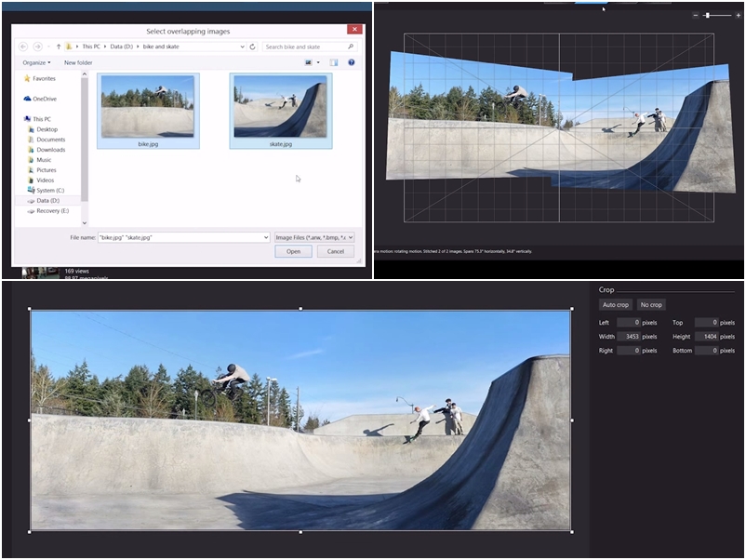The width and height of the screenshot is (746, 560).
Task: Click the Left crop pixels field
Action: (629, 323)
